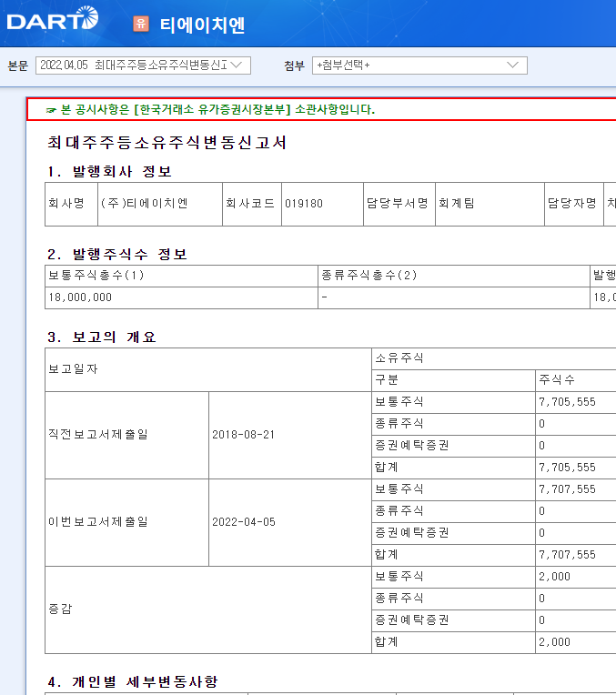The height and width of the screenshot is (695, 616).
Task: Click the 최대주주등소유주식변동신고서 title
Action: coord(167,143)
